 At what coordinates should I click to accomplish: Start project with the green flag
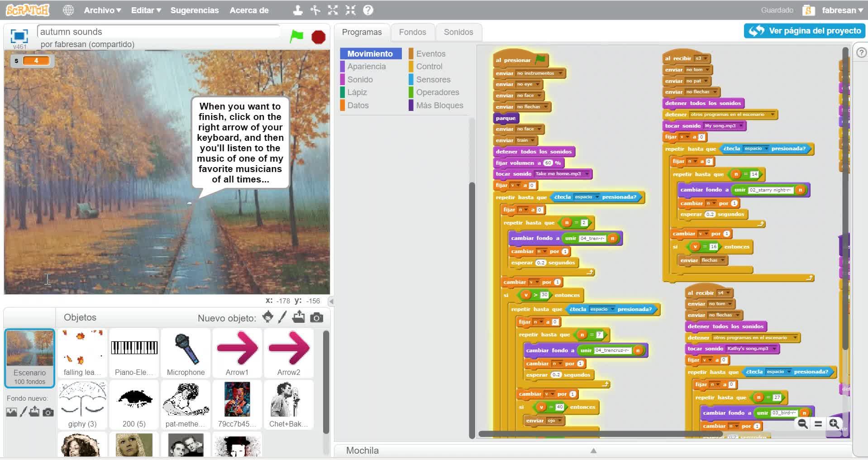[296, 36]
